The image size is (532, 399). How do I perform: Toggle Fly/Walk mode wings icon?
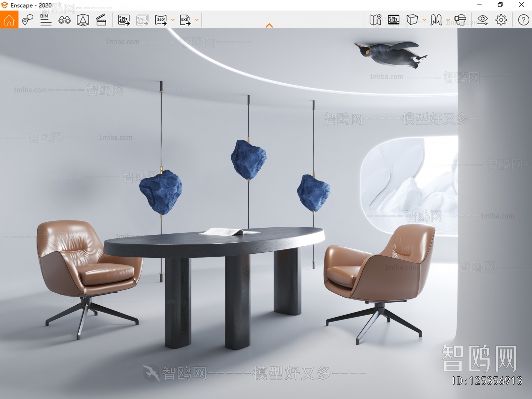click(436, 20)
